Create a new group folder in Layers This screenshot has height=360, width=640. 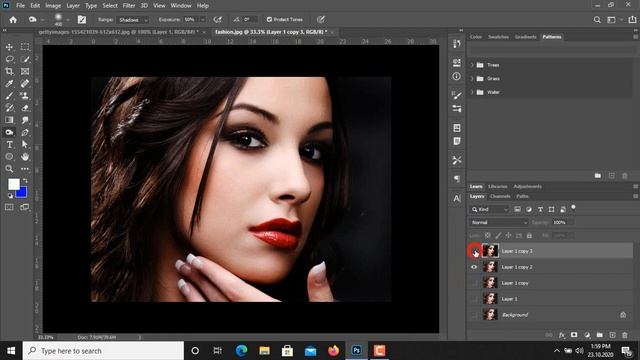pyautogui.click(x=600, y=335)
